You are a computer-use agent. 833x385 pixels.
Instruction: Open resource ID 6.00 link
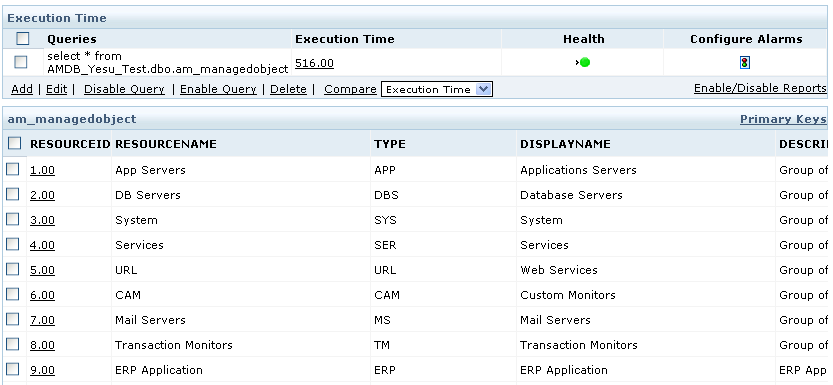pyautogui.click(x=42, y=295)
